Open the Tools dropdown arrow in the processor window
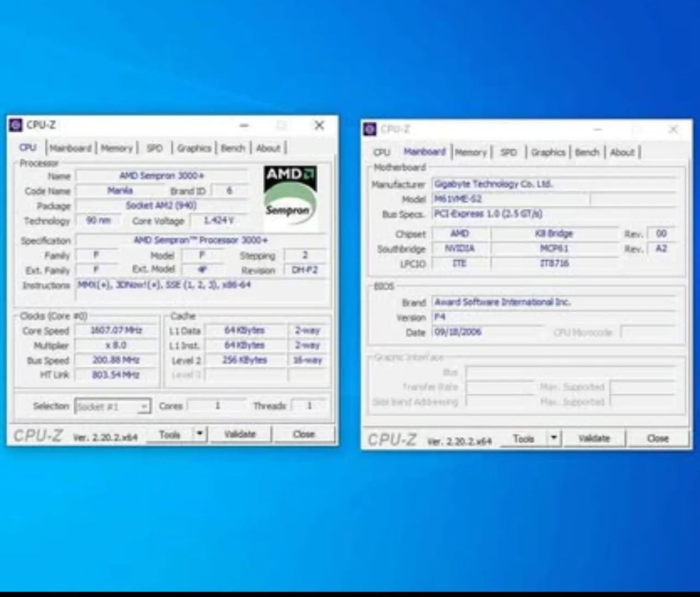Viewport: 700px width, 597px height. pos(200,434)
